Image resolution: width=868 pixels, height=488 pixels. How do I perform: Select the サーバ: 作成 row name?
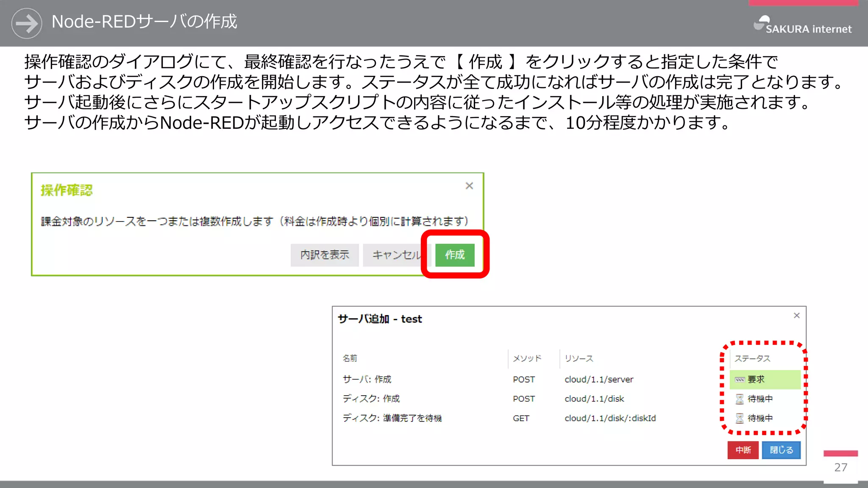(367, 379)
